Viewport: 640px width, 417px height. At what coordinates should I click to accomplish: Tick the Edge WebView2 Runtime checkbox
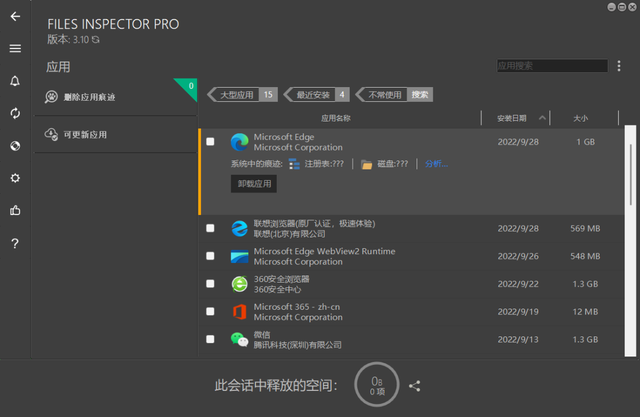point(210,256)
